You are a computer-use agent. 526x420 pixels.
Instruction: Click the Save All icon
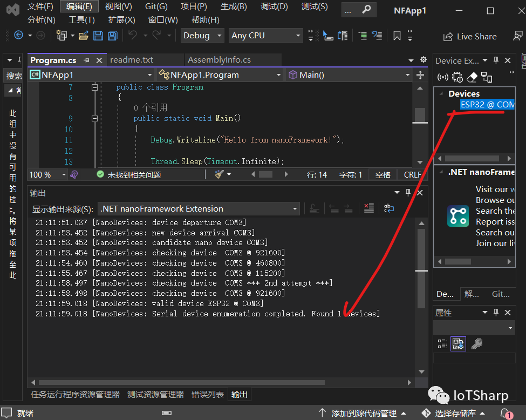coord(113,35)
